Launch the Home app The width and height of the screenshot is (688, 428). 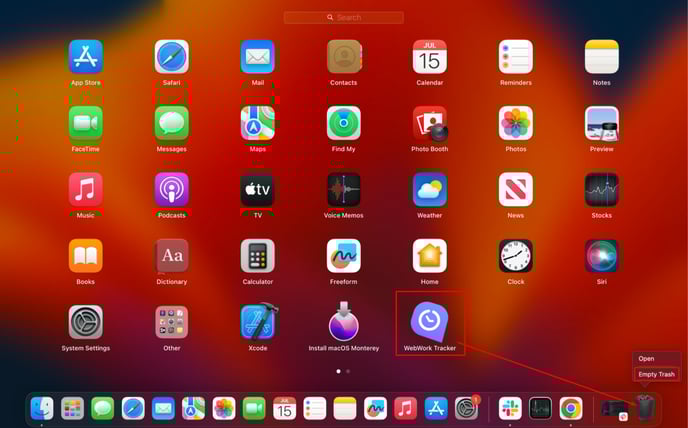click(430, 255)
